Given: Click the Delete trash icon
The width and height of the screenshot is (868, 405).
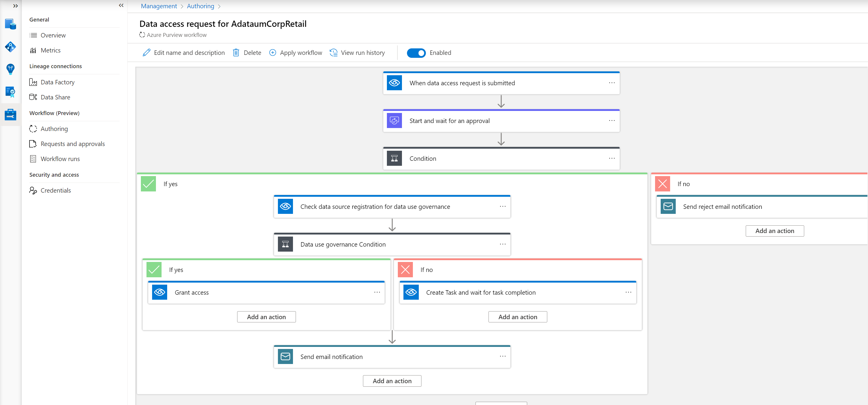Looking at the screenshot, I should [x=236, y=53].
